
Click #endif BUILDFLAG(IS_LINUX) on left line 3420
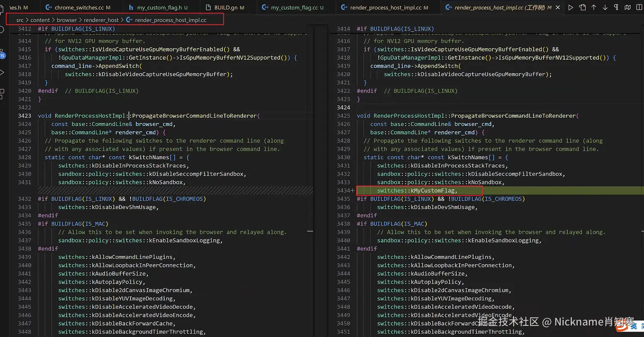(x=88, y=91)
